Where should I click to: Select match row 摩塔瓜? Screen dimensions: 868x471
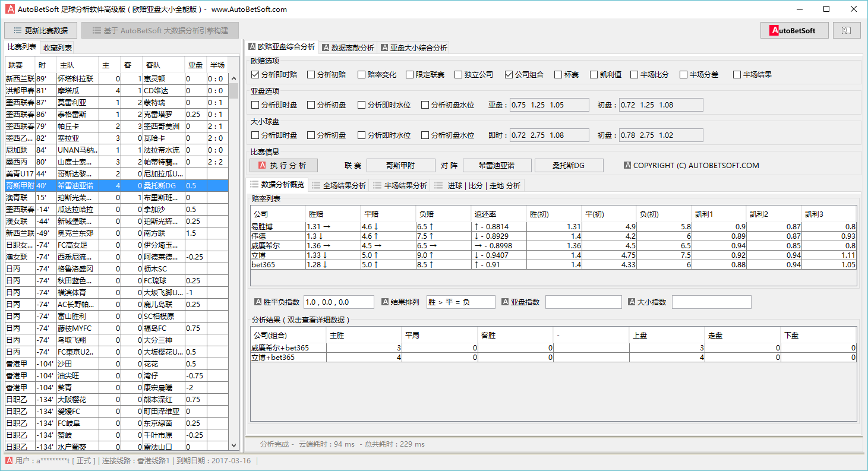[x=116, y=90]
